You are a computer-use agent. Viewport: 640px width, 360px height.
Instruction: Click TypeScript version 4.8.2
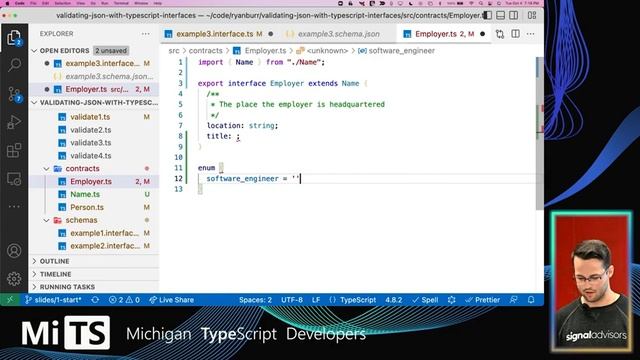tap(393, 300)
